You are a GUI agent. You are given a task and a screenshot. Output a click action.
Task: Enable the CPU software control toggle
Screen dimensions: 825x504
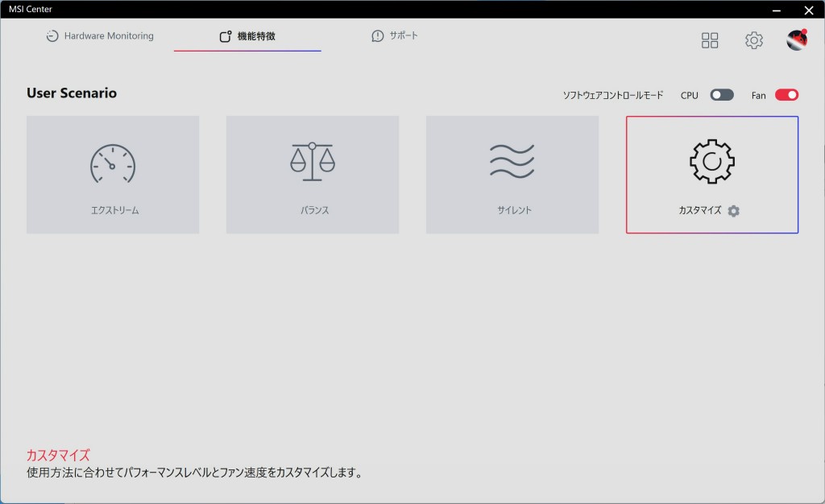(721, 95)
